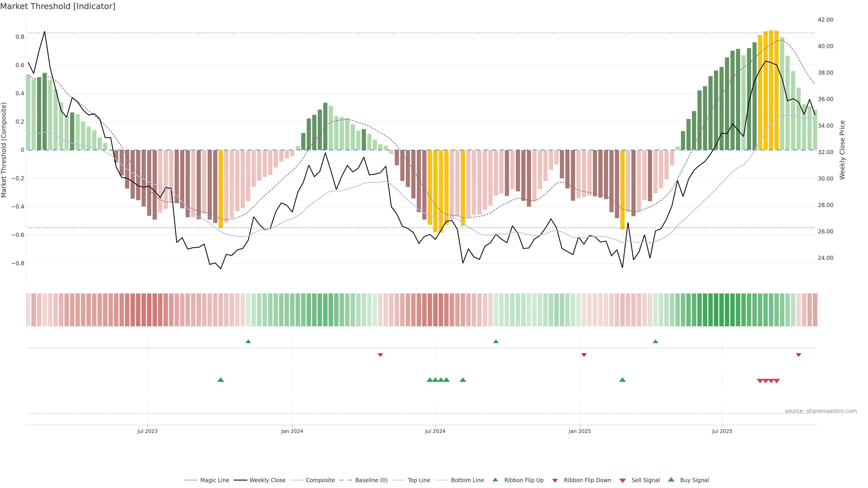Screen dimensions: 868x488
Task: Click the Ribbon Flip Up legend icon
Action: pos(495,480)
